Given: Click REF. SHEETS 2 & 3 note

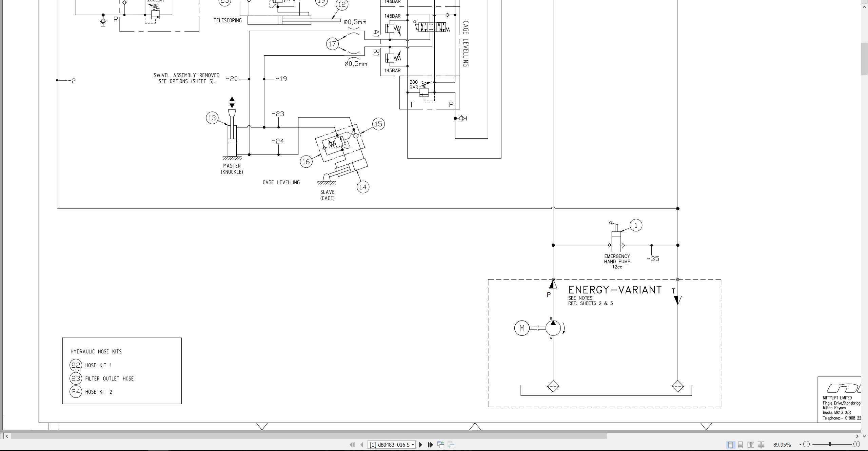Looking at the screenshot, I should pyautogui.click(x=591, y=303).
